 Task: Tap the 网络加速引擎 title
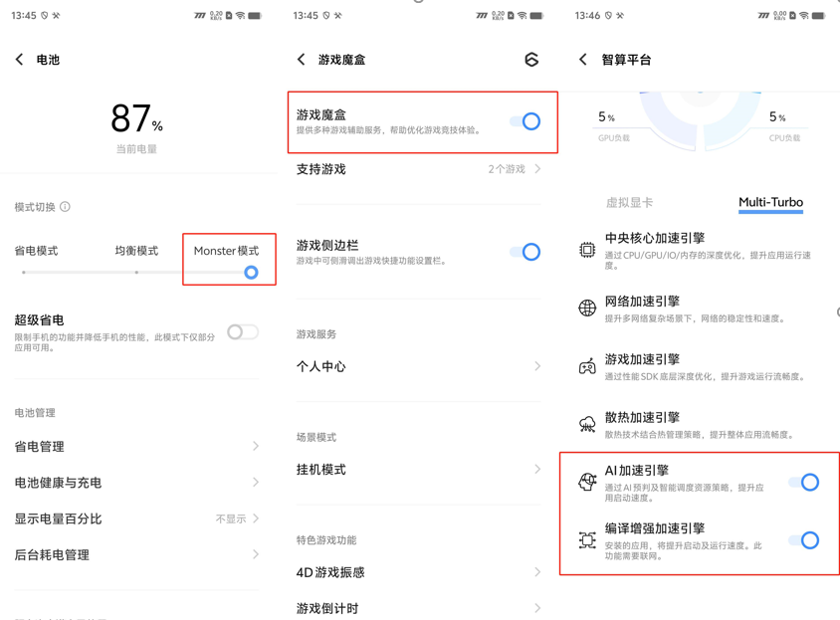click(x=642, y=302)
